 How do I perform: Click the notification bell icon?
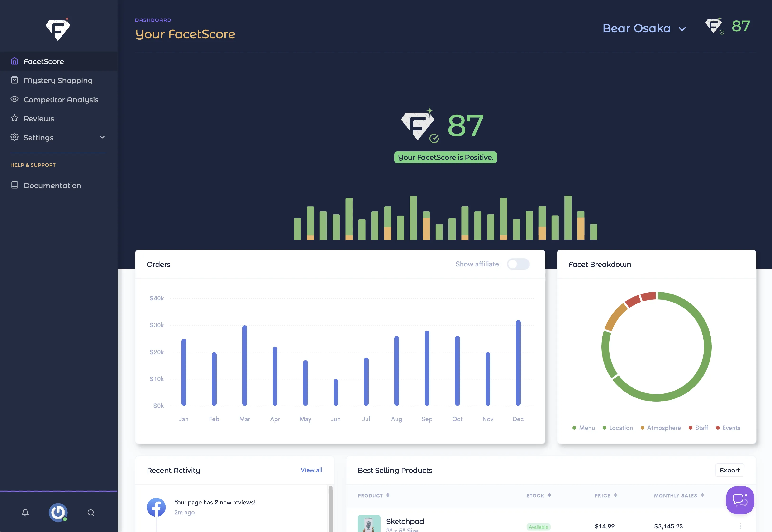point(25,512)
